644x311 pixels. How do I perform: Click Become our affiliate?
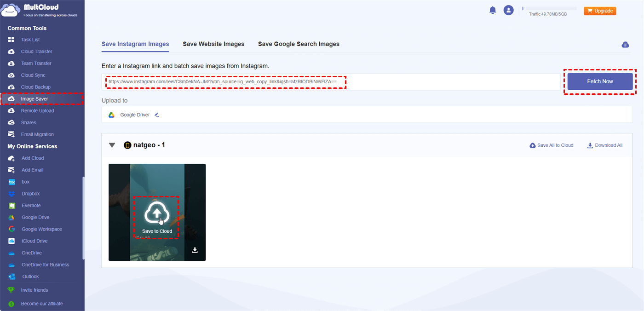(x=42, y=304)
